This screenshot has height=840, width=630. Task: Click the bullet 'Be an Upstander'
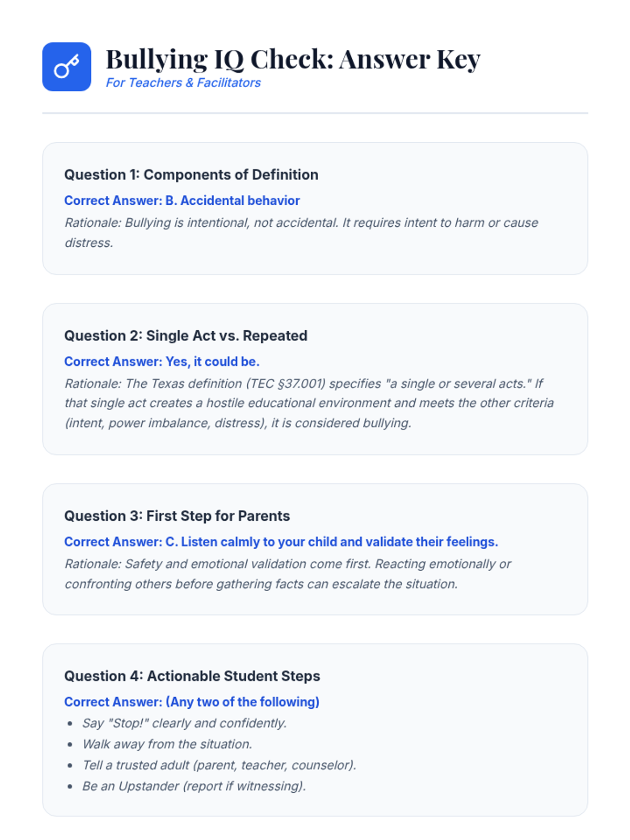(x=194, y=786)
